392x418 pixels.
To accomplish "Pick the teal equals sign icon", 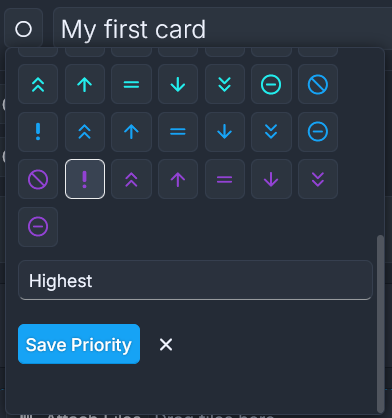I will click(131, 84).
